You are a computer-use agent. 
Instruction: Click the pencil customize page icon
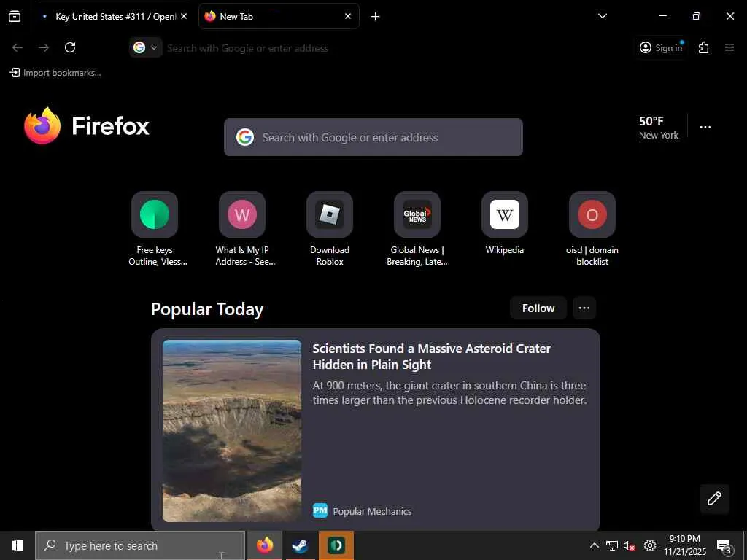pos(715,499)
